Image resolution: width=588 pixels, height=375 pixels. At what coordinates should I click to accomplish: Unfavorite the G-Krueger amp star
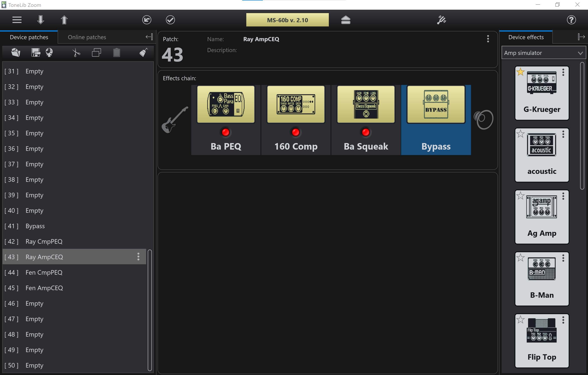coord(520,72)
